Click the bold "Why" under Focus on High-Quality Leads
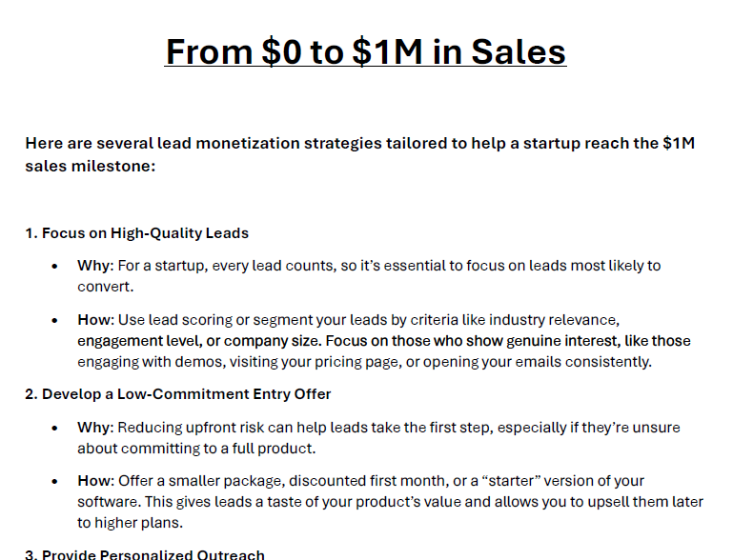The image size is (733, 560). click(x=92, y=265)
